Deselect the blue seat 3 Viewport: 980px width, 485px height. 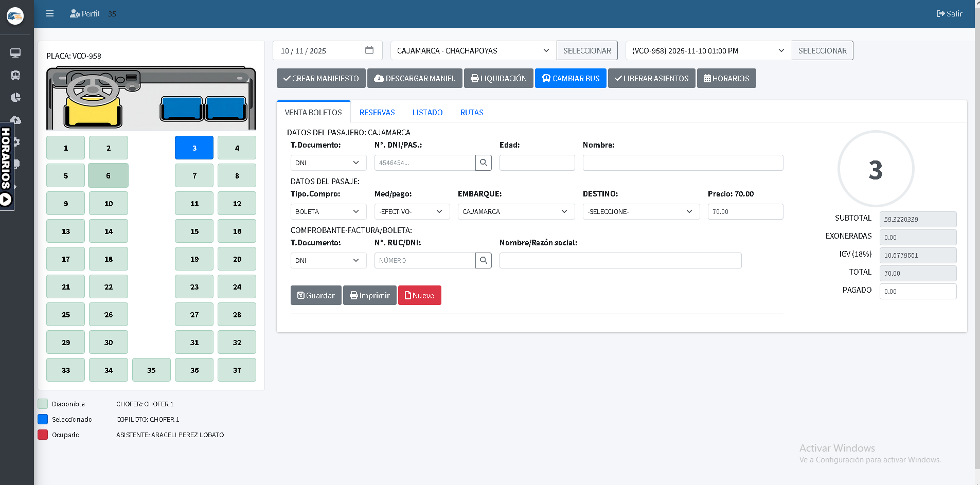(194, 148)
